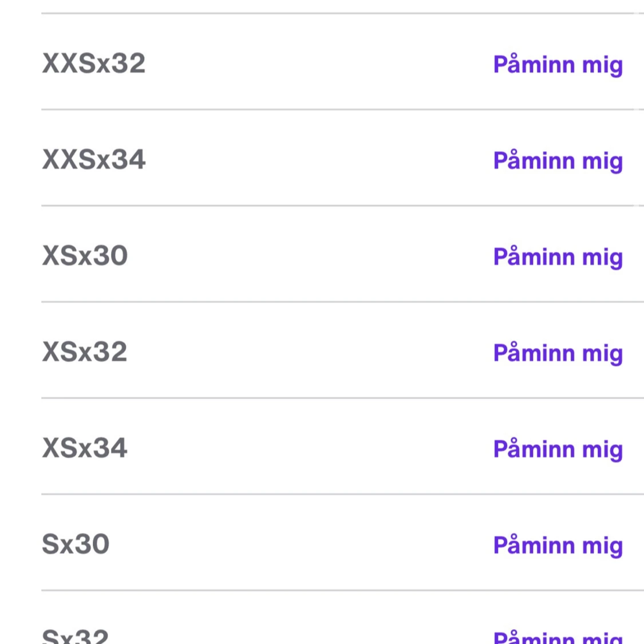The image size is (644, 644).
Task: Tap 'Påminn mig' next to XXSx34
Action: tap(558, 160)
